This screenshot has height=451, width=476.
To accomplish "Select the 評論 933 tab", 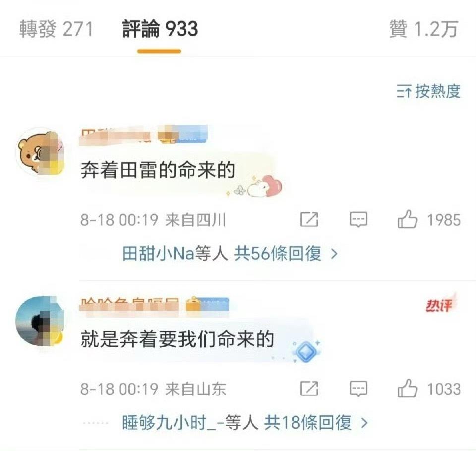I will pyautogui.click(x=160, y=29).
